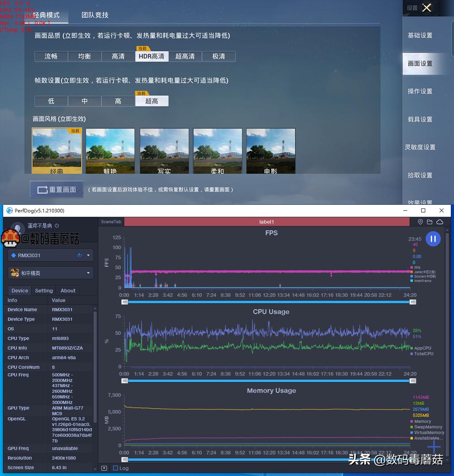Open the RMX3031 device dropdown
454x476 pixels.
click(x=88, y=255)
